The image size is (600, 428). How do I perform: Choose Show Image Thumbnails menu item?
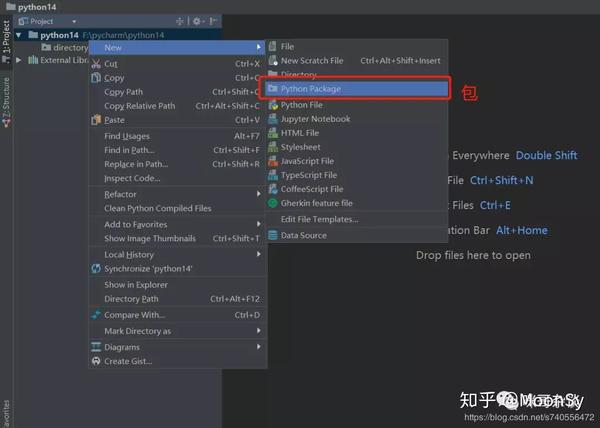pyautogui.click(x=178, y=238)
